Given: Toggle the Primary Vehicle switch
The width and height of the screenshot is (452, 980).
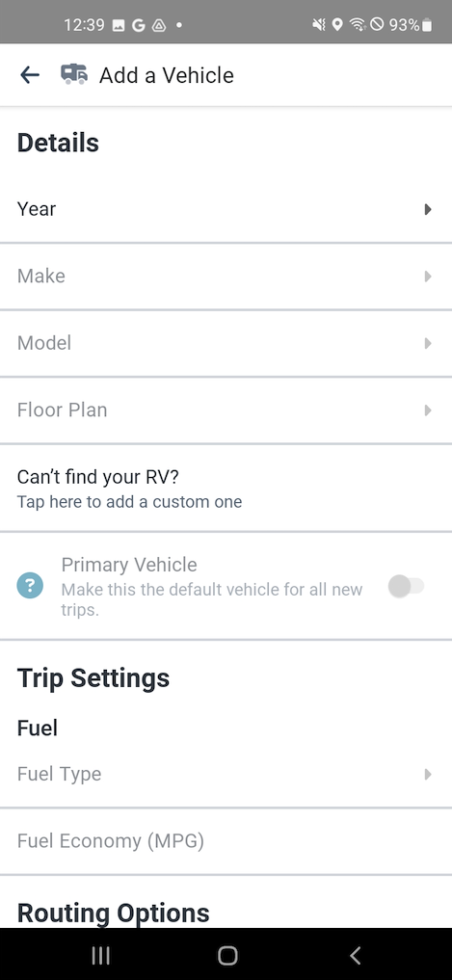Looking at the screenshot, I should click(x=406, y=586).
